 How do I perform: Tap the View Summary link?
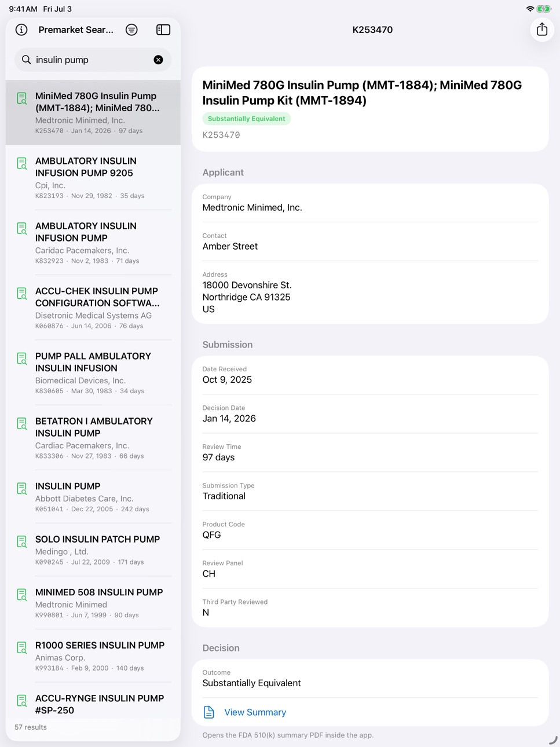pyautogui.click(x=255, y=712)
